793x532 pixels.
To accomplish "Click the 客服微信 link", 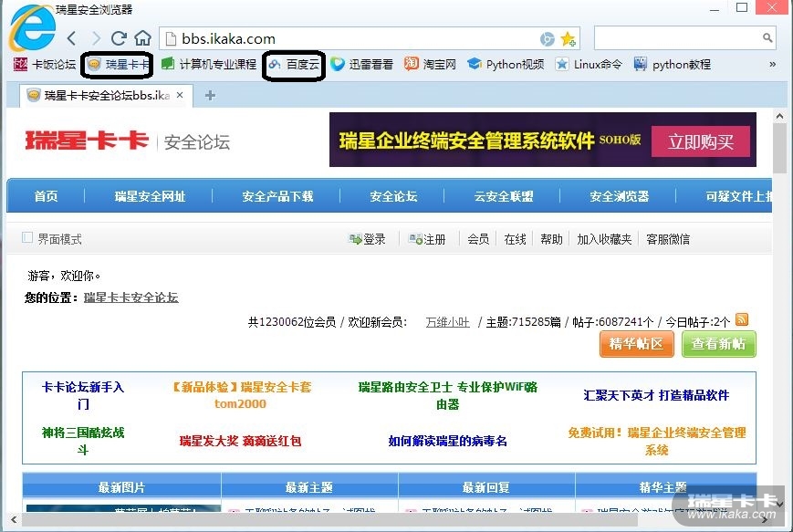I will click(668, 239).
